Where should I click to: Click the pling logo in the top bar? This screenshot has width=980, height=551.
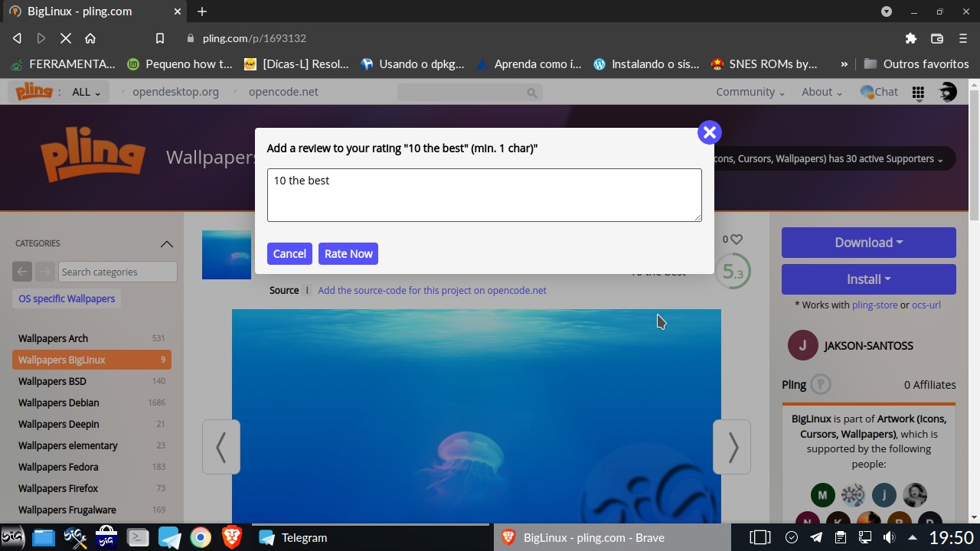(34, 92)
